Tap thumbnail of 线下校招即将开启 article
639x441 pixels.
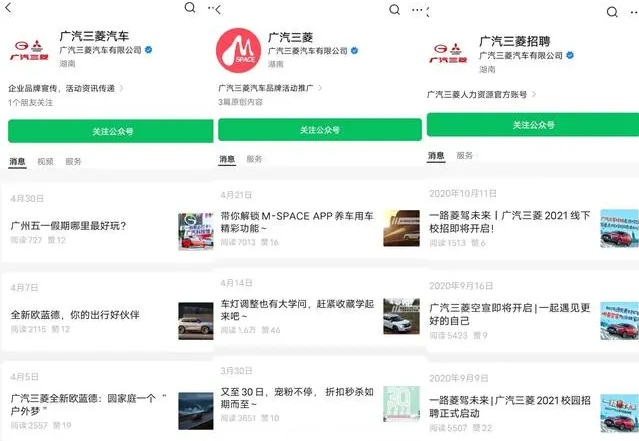tap(619, 228)
